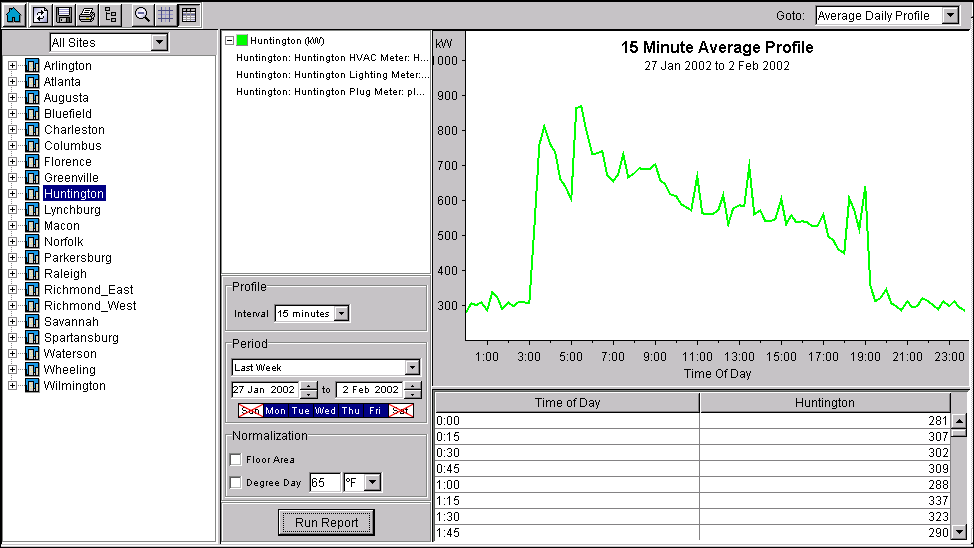The image size is (974, 548).
Task: Click the green Huntington legend color swatch
Action: tap(242, 41)
